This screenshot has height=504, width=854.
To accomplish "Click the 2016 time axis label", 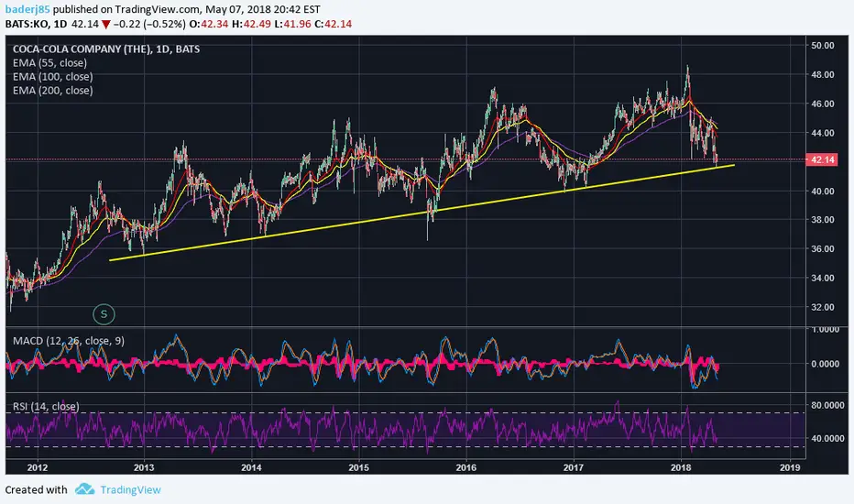I will 465,467.
